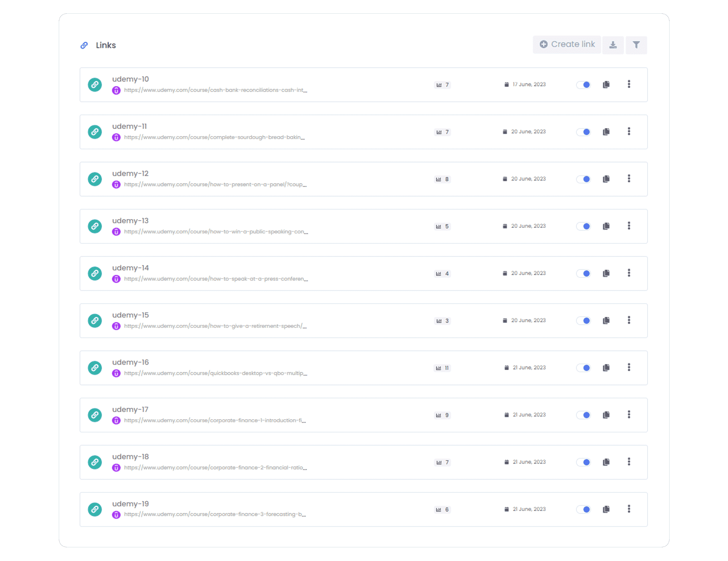Copy the udemy-14 link
The height and width of the screenshot is (561, 728).
pos(606,273)
